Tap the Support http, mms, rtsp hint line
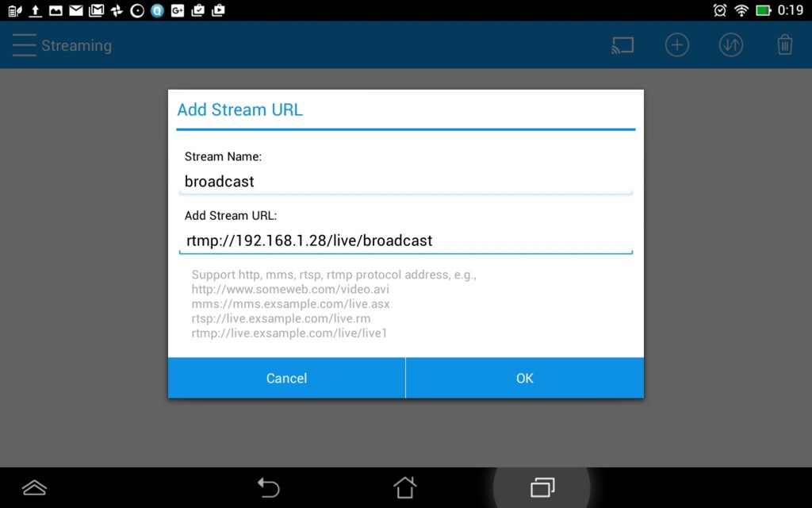The width and height of the screenshot is (812, 508). [x=334, y=275]
